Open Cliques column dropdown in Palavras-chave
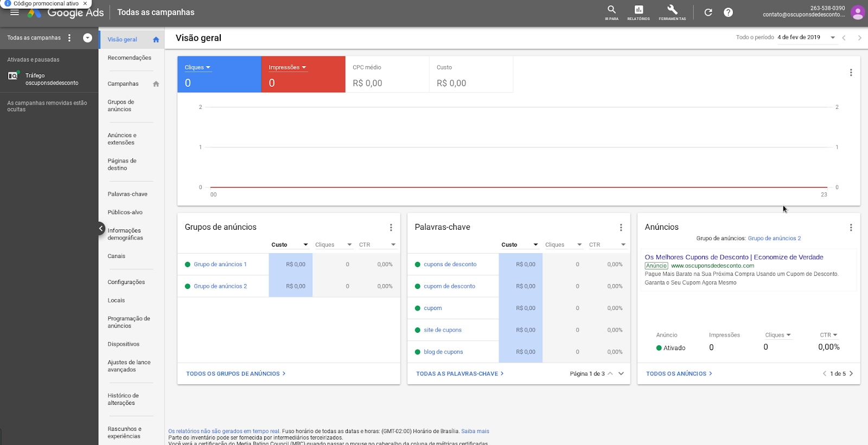 point(579,245)
